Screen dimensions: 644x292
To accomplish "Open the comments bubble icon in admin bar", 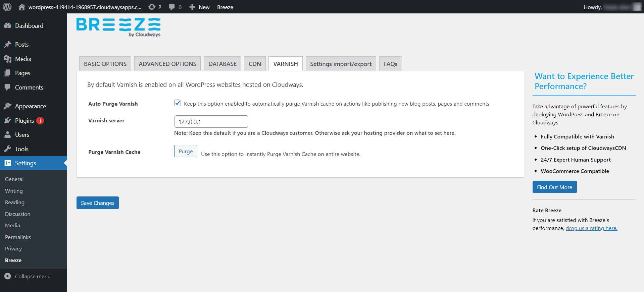I will click(172, 7).
